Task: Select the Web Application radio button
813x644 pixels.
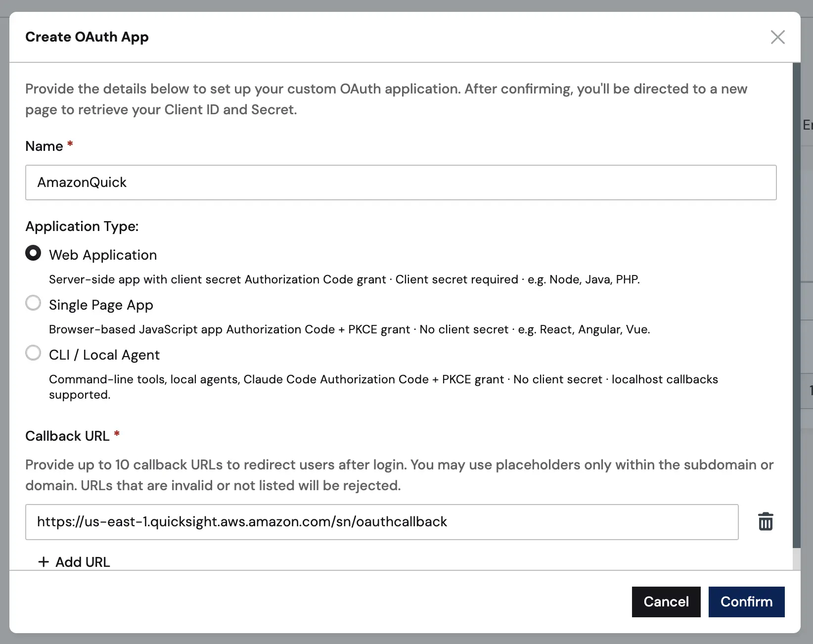Action: click(x=33, y=253)
